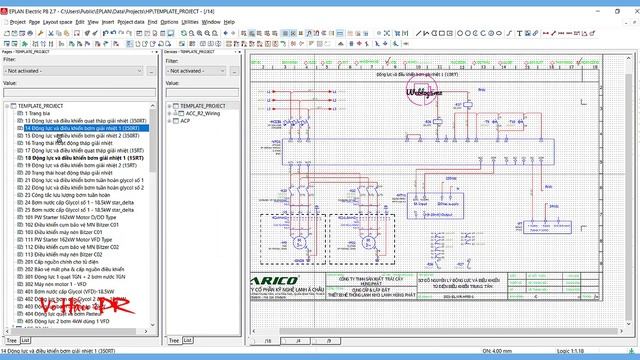Select the Polyline drawing tool
This screenshot has width=640, height=360.
426,33
